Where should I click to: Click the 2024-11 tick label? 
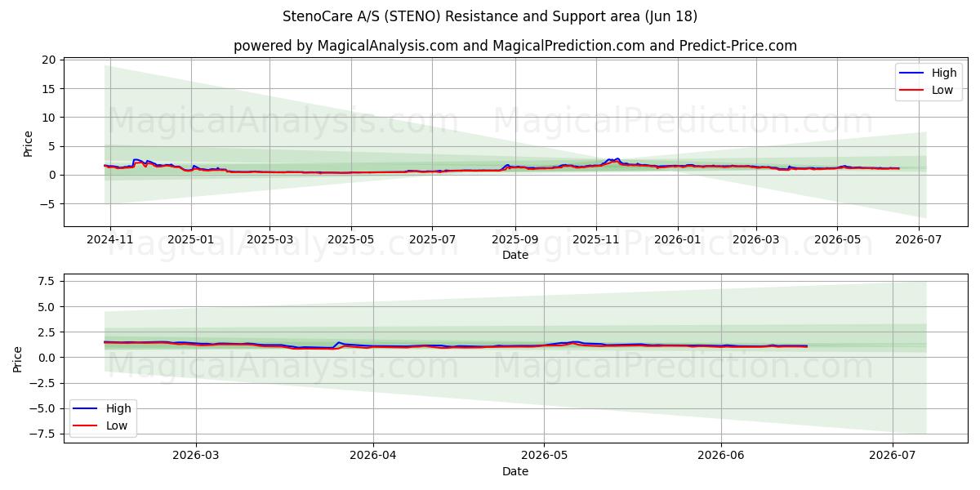coord(110,239)
